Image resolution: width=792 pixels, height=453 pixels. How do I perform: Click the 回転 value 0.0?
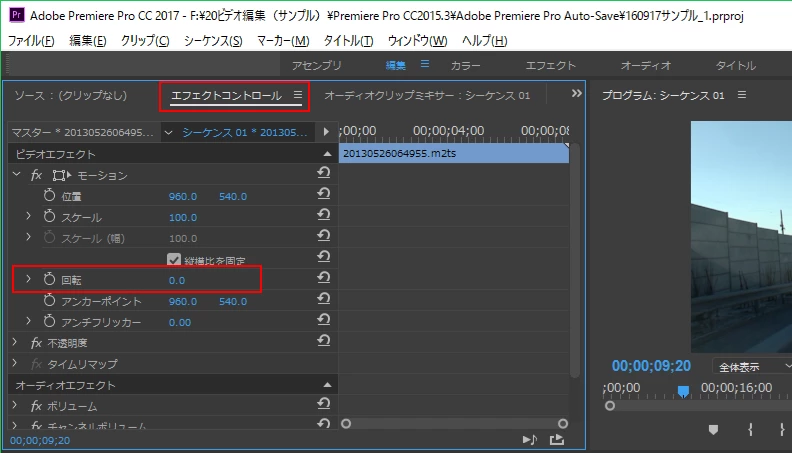177,280
